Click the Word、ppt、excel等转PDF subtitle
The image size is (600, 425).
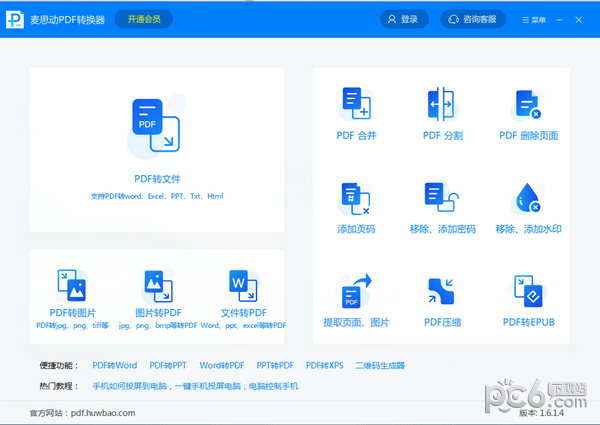(243, 326)
